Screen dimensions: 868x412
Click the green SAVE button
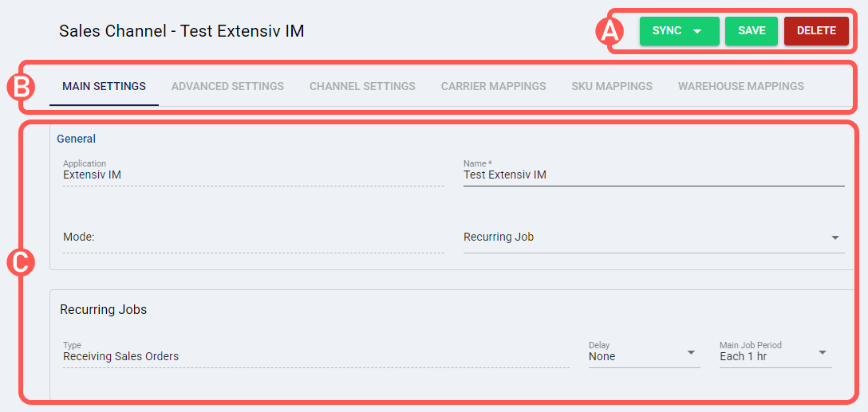tap(752, 31)
